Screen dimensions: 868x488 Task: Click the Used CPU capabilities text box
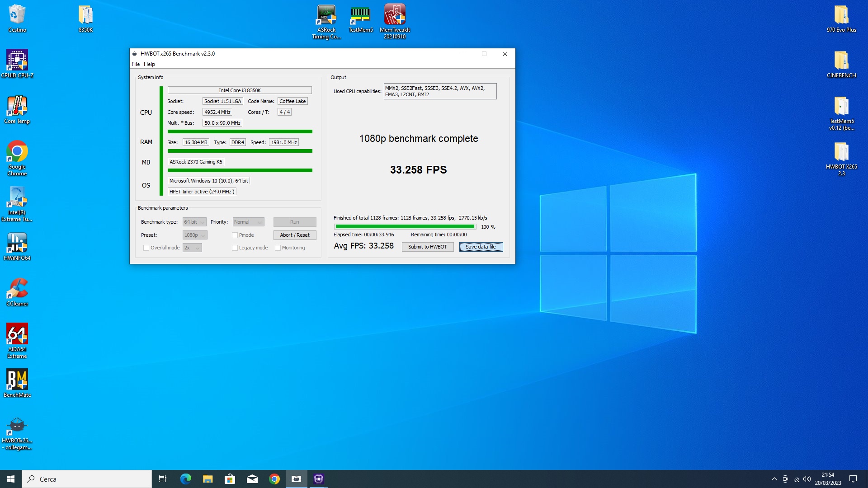tap(440, 91)
